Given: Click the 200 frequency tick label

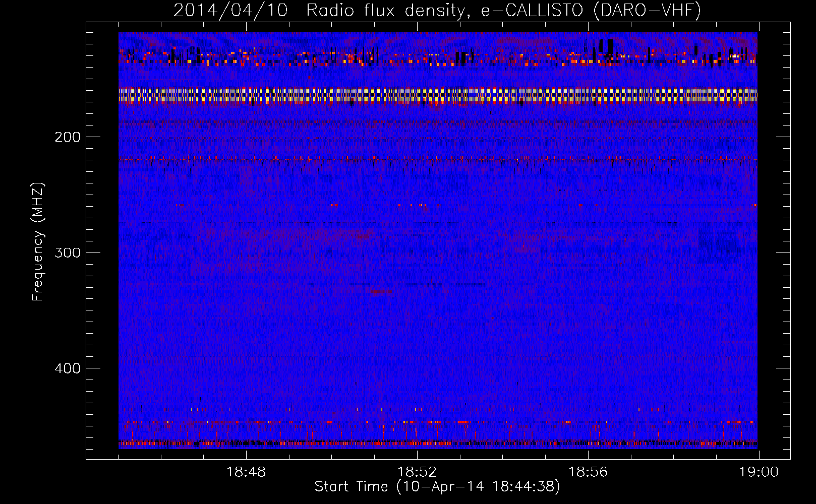Looking at the screenshot, I should point(68,137).
